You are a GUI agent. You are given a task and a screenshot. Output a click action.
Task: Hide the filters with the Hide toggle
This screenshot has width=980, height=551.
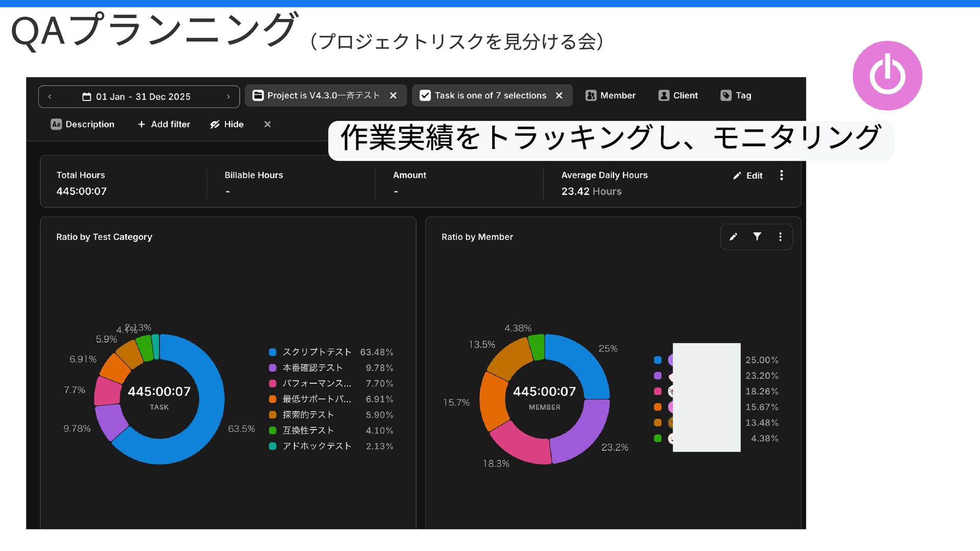coord(227,124)
